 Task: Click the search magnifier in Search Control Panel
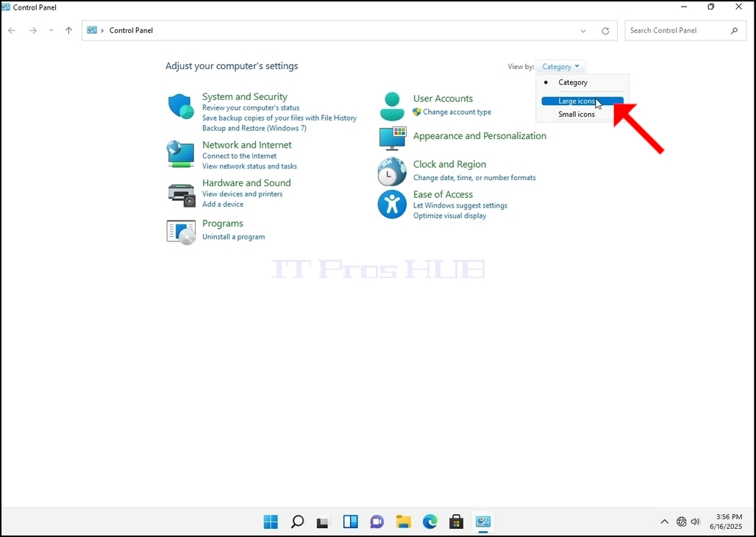pos(734,30)
